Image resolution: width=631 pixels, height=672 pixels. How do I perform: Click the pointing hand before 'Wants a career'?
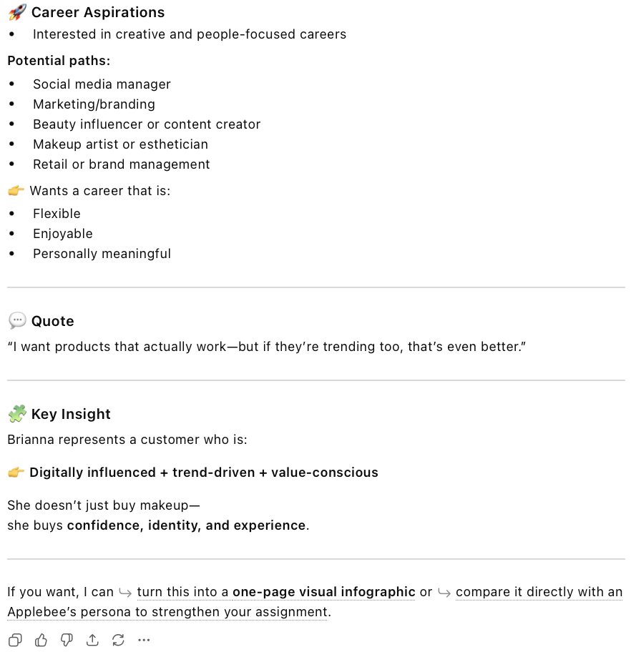tap(16, 191)
